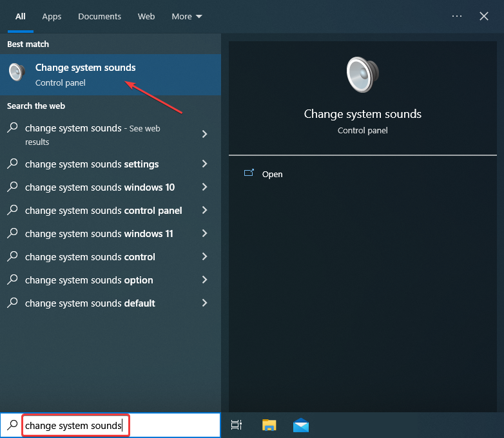Screen dimensions: 504x438
Task: Expand arrow for 'sounds default' suggestion
Action: pos(204,303)
